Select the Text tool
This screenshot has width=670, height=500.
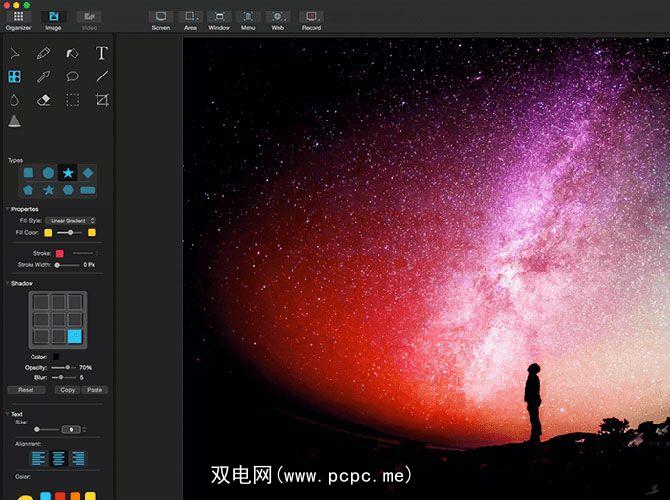pyautogui.click(x=101, y=53)
